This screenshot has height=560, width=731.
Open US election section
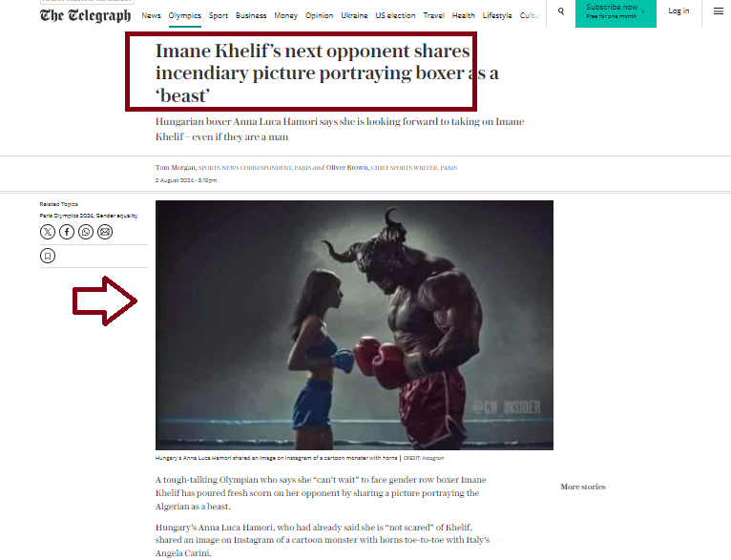(x=395, y=15)
